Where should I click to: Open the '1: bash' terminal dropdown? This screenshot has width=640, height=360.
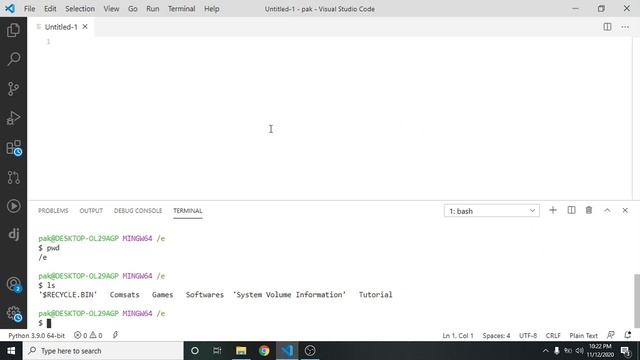click(491, 211)
